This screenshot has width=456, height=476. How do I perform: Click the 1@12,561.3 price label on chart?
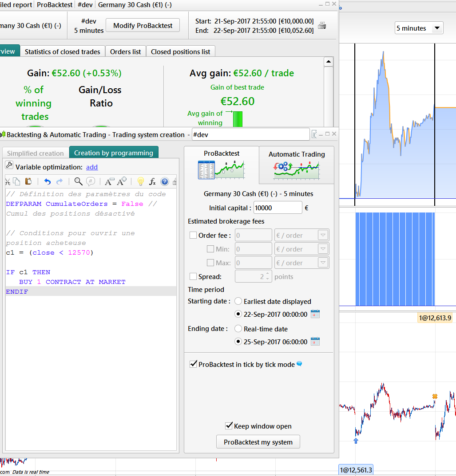coord(356,470)
